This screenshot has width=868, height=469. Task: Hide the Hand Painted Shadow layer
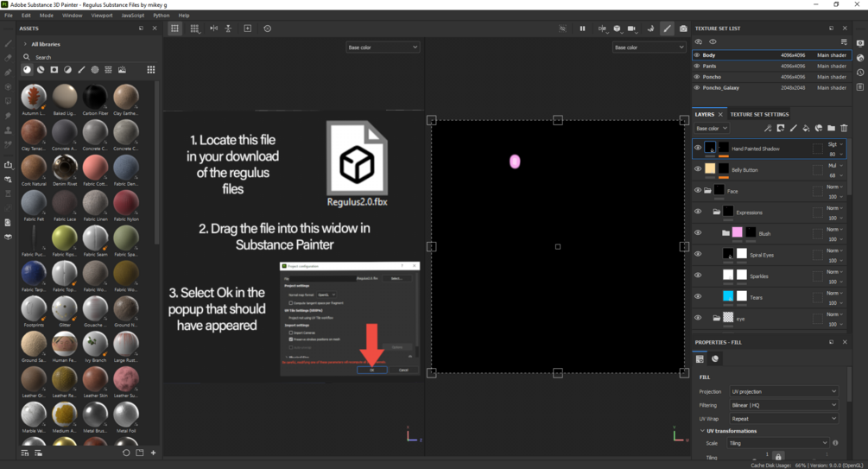[x=698, y=148]
